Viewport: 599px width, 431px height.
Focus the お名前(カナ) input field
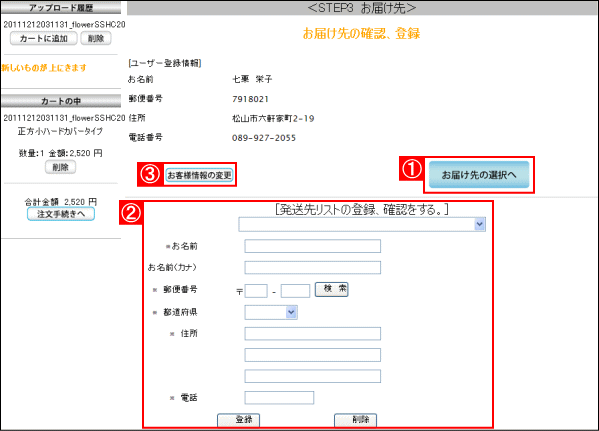(x=312, y=267)
